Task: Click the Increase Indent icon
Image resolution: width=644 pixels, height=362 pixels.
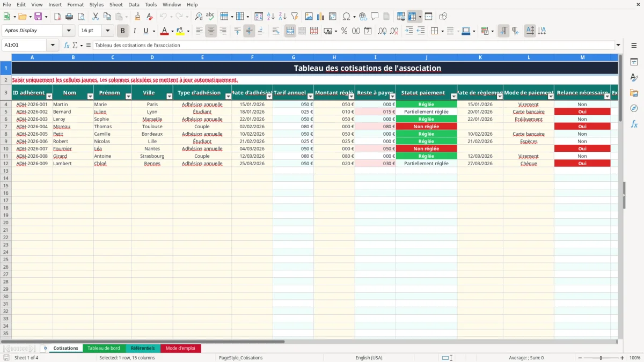Action: point(409,31)
